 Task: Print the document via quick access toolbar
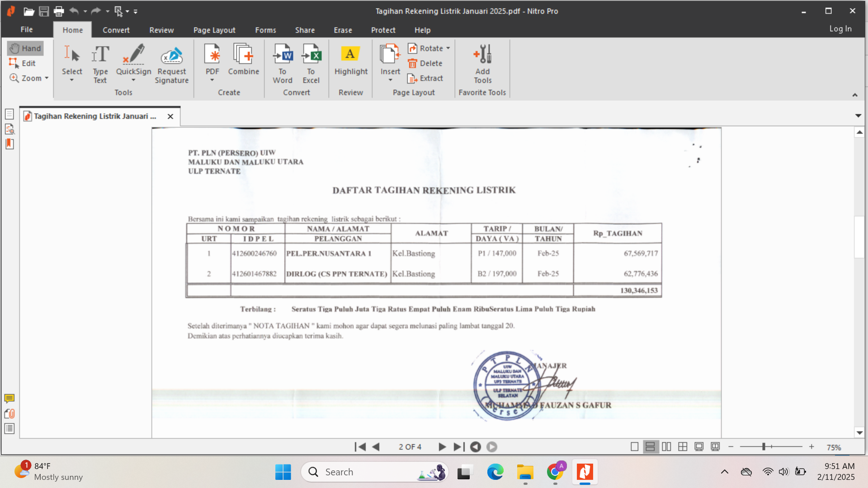click(59, 11)
